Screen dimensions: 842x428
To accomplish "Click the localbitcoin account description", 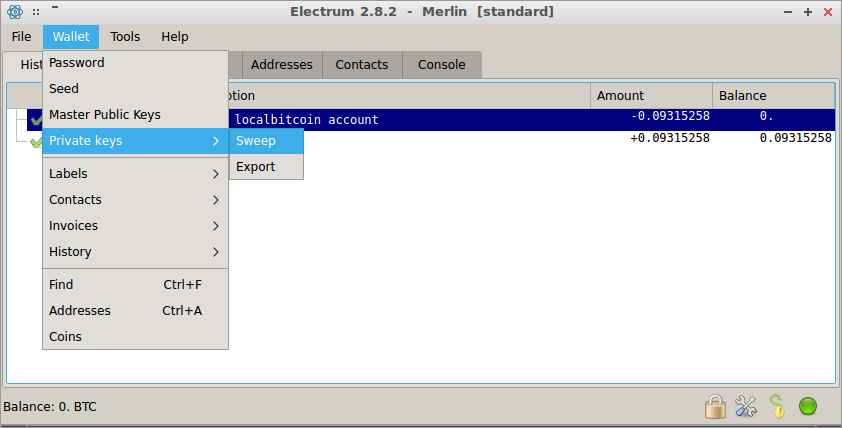I will pos(307,120).
